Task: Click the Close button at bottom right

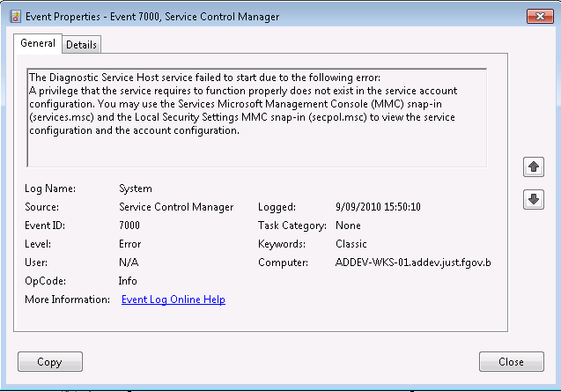Action: coord(511,362)
